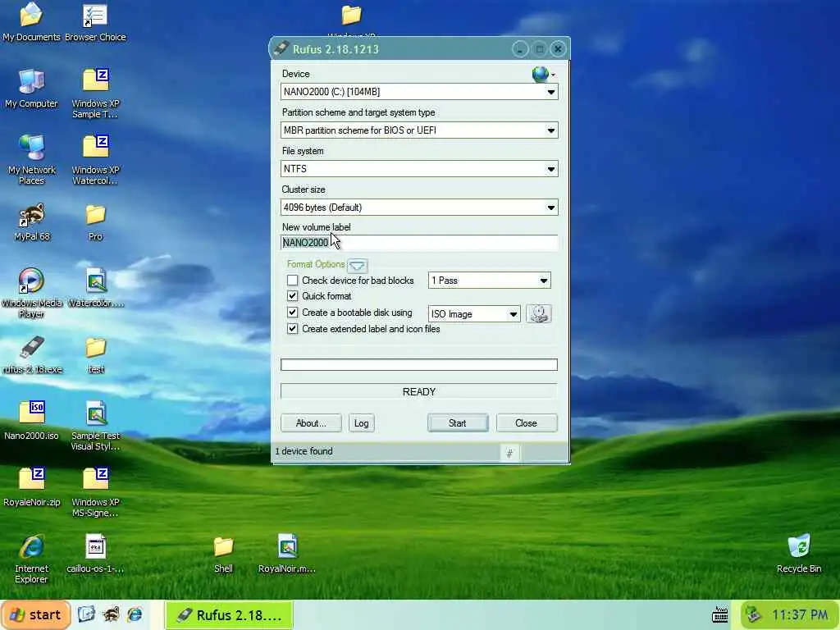The image size is (840, 630).
Task: Select My Network Places icon
Action: pos(31,160)
